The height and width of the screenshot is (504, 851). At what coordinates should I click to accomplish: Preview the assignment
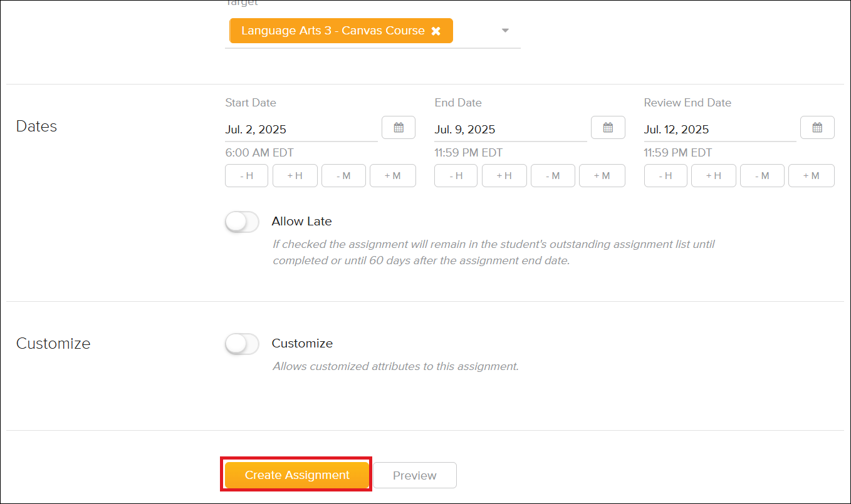415,475
